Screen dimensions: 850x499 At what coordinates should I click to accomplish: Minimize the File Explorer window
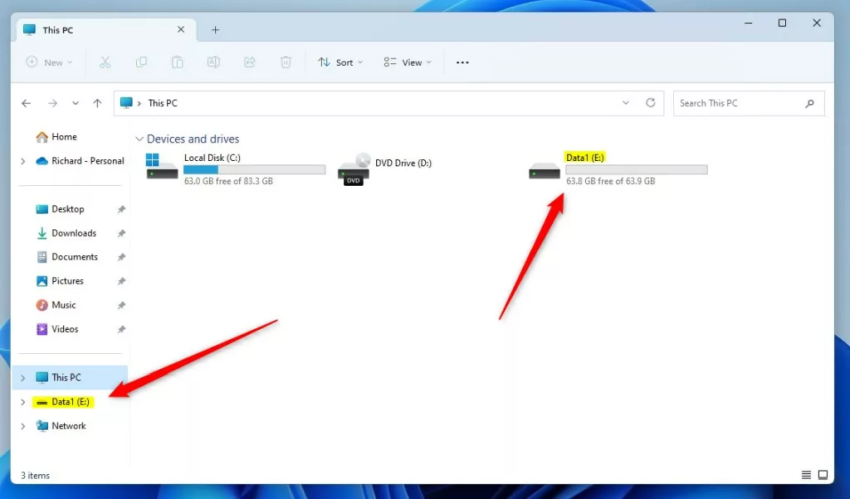(x=749, y=23)
